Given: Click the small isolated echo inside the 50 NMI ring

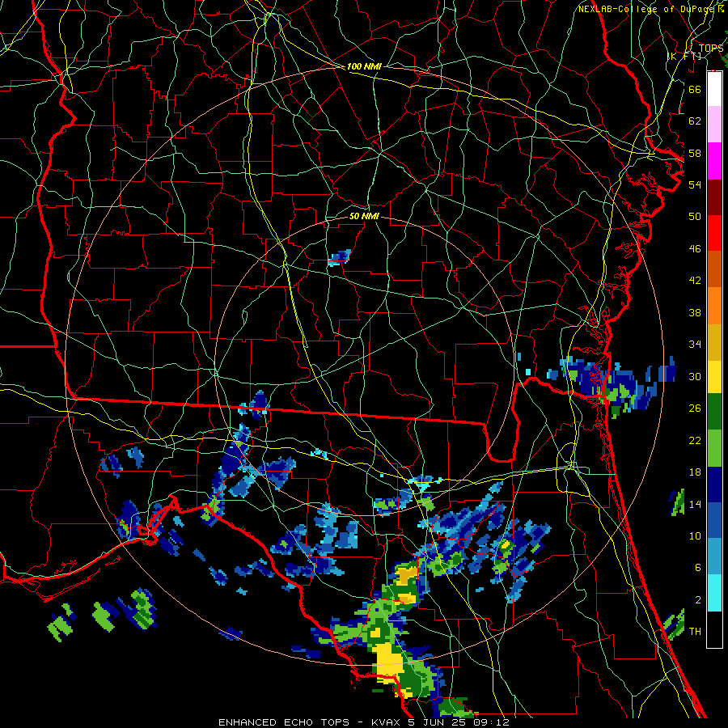Looking at the screenshot, I should pos(340,257).
